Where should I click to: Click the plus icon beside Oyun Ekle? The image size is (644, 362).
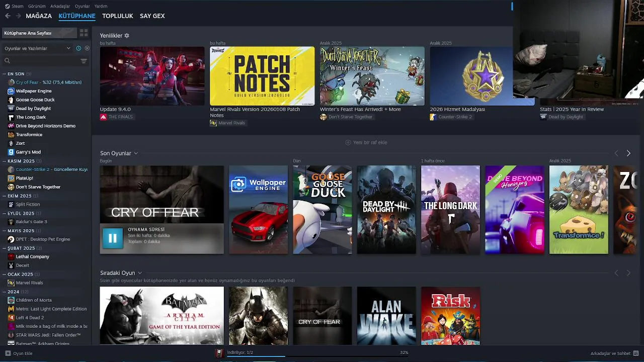click(8, 353)
